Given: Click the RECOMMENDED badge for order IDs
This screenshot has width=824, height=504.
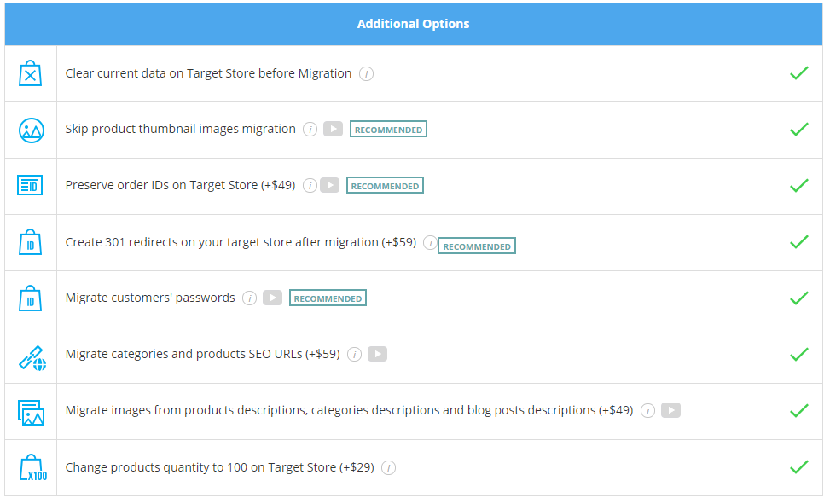Looking at the screenshot, I should tap(385, 185).
